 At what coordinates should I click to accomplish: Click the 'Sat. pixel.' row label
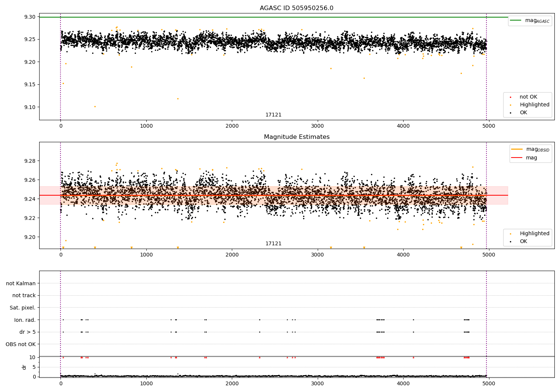point(22,308)
